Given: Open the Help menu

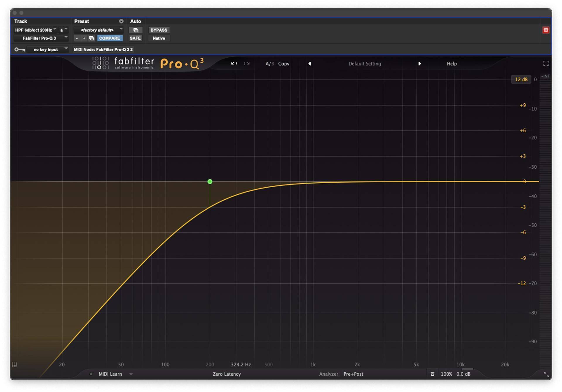Looking at the screenshot, I should [451, 64].
